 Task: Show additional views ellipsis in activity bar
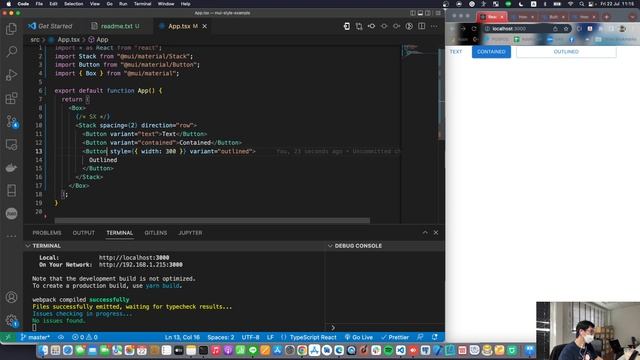coord(11,236)
